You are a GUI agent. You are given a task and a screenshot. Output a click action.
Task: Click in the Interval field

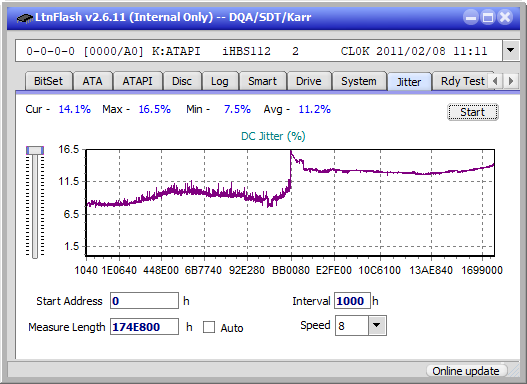click(x=352, y=301)
